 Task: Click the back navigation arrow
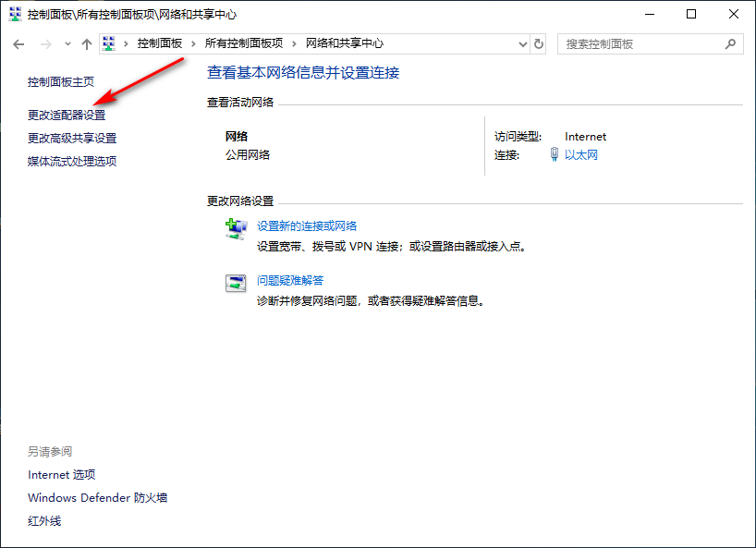18,44
